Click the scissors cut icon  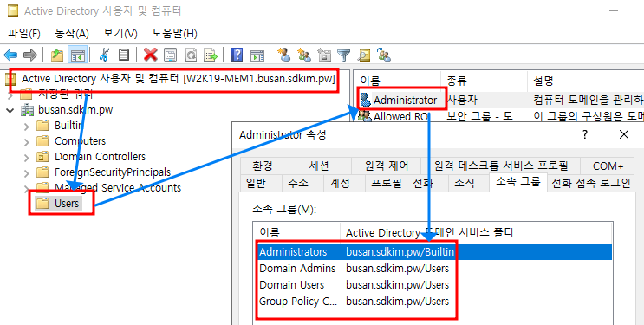click(104, 55)
